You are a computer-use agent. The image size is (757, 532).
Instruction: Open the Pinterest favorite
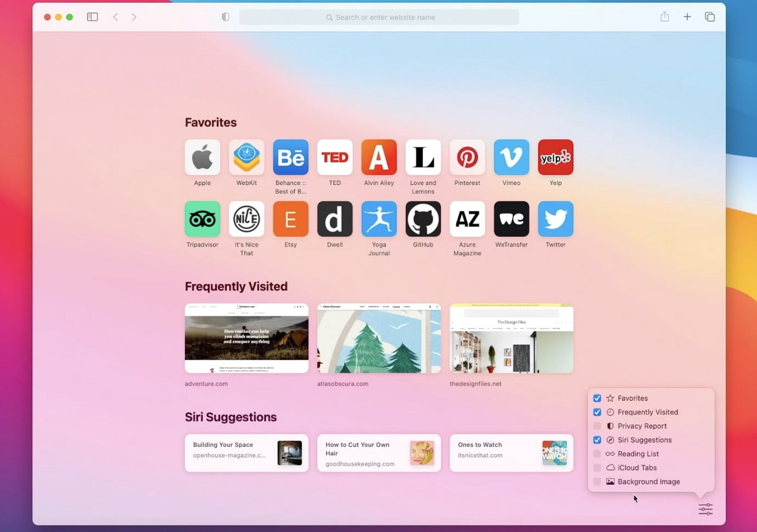click(x=467, y=158)
